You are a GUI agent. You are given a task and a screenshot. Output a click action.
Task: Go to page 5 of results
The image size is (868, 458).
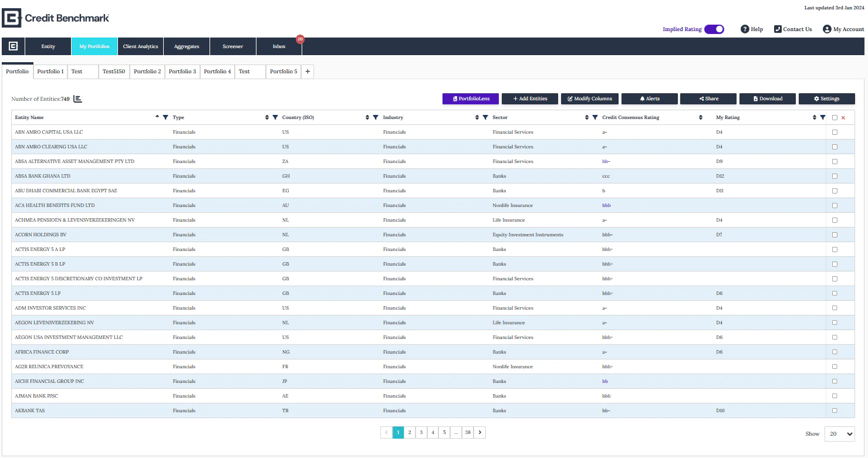pyautogui.click(x=444, y=432)
